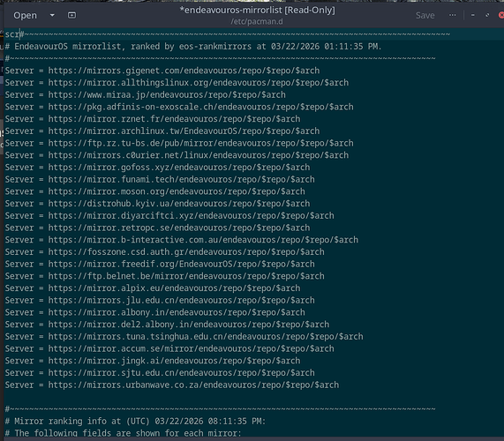Create a new tab with header icon
Viewport: 504px width, 441px height.
tap(72, 15)
